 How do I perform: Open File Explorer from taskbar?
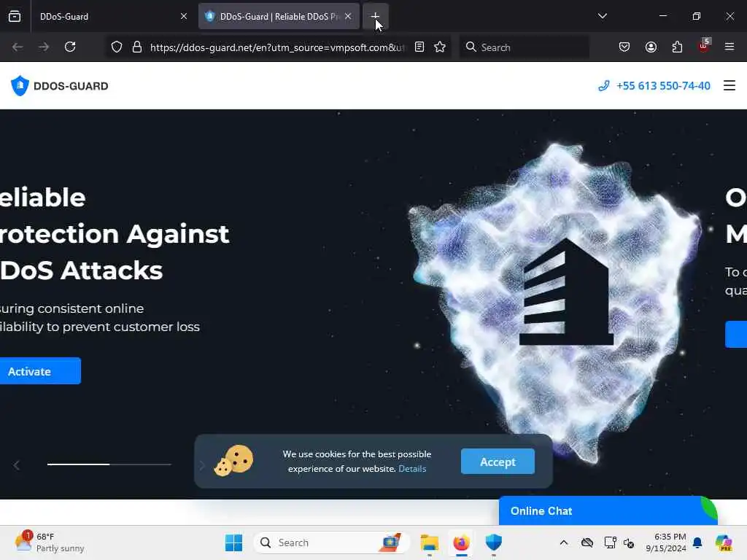point(429,542)
